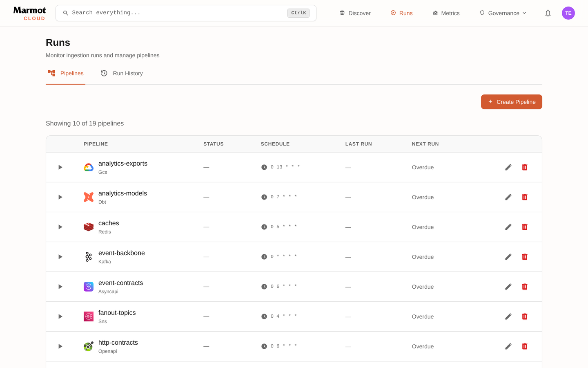Focus the Search everything field
The width and height of the screenshot is (588, 368).
(186, 13)
